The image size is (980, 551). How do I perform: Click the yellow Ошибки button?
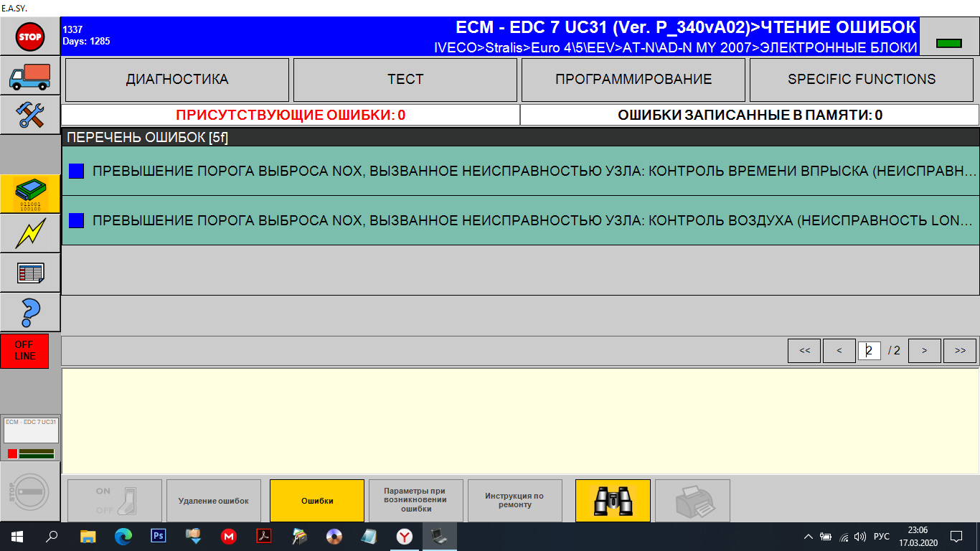317,501
